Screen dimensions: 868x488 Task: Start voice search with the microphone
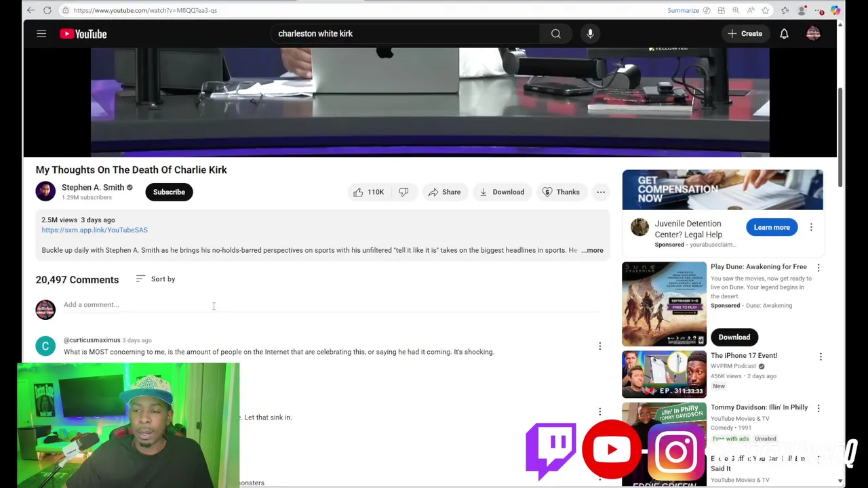(590, 33)
